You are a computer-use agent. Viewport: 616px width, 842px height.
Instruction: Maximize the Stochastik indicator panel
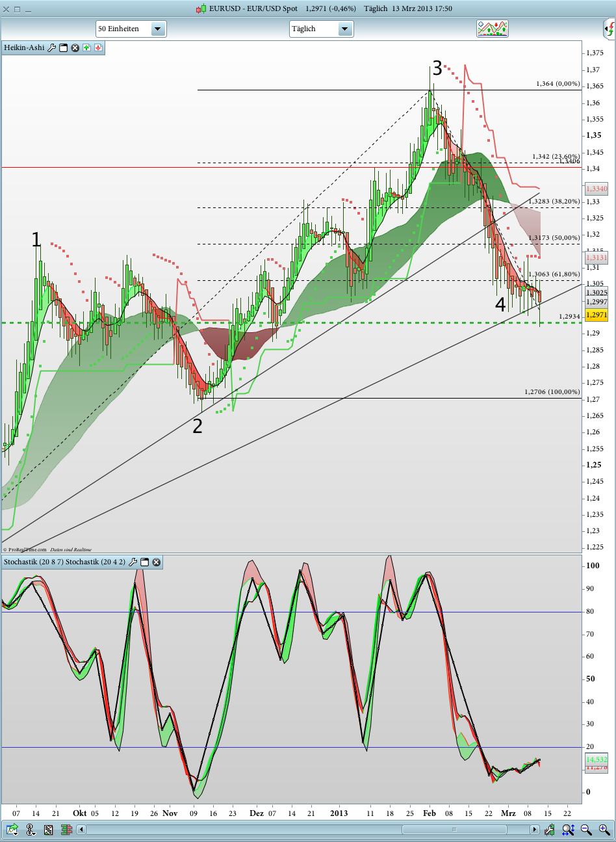[x=145, y=562]
